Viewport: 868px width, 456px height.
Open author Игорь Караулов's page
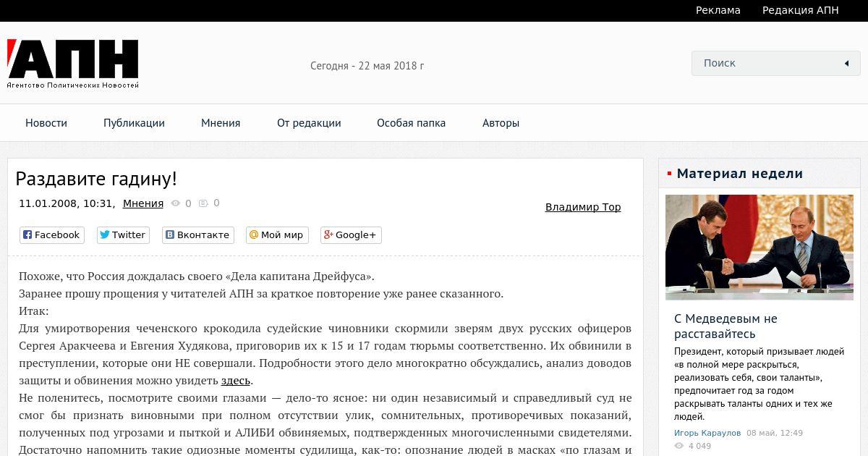[x=707, y=433]
